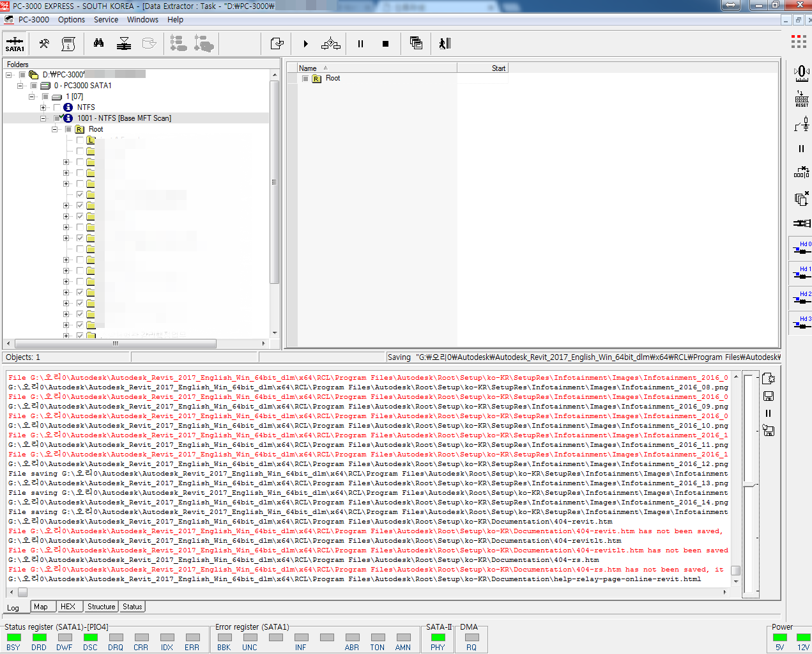Screen dimensions: 812x654
Task: Click the log panel horizontal scrollbar
Action: (x=371, y=592)
